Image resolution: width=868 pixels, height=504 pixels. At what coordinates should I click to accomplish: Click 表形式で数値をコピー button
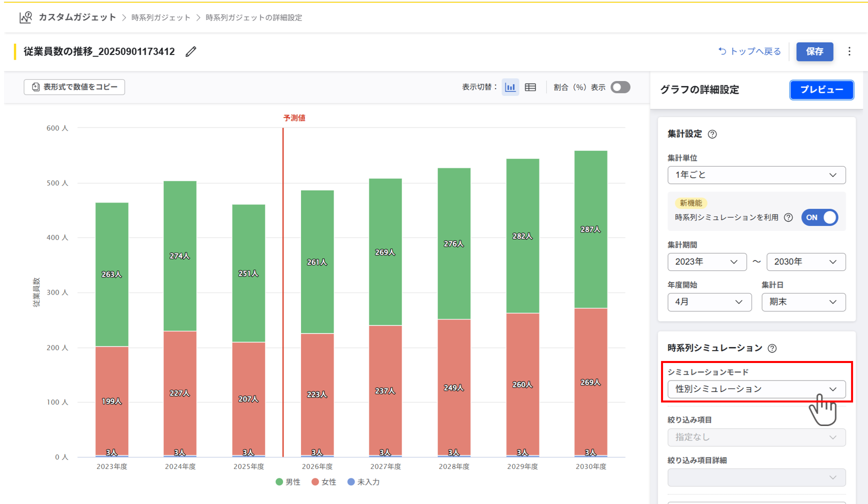74,87
